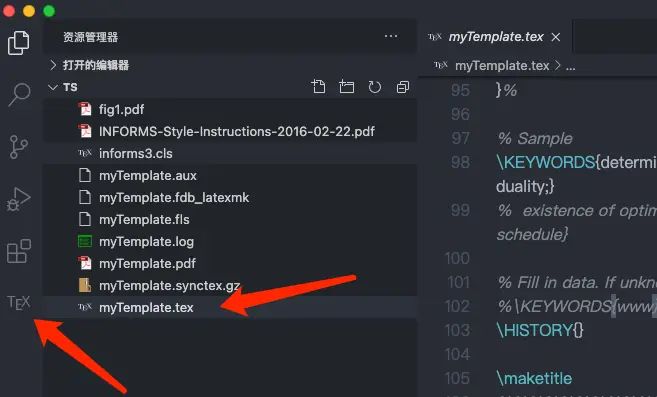The height and width of the screenshot is (397, 657).
Task: Click the PDF icon beside myTemplate.pdf
Action: tap(85, 264)
